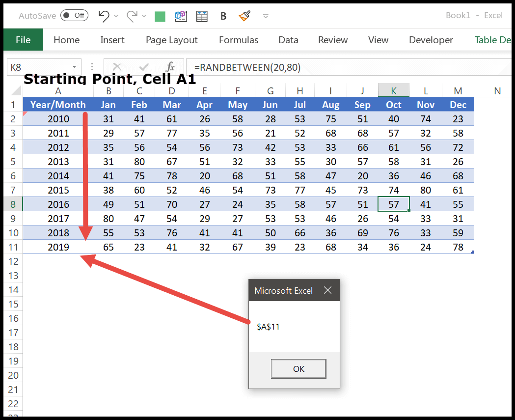The height and width of the screenshot is (420, 515).
Task: Open the Insert Function fx icon
Action: point(171,66)
